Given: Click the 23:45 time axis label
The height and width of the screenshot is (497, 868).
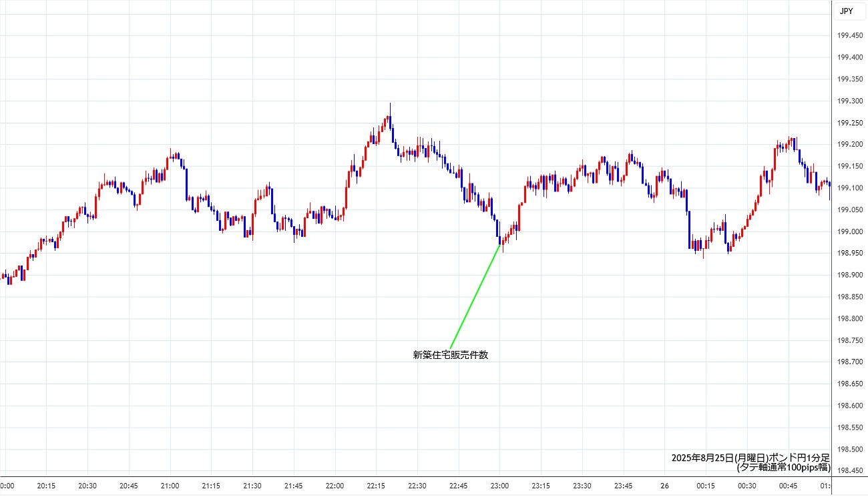Looking at the screenshot, I should tap(623, 486).
